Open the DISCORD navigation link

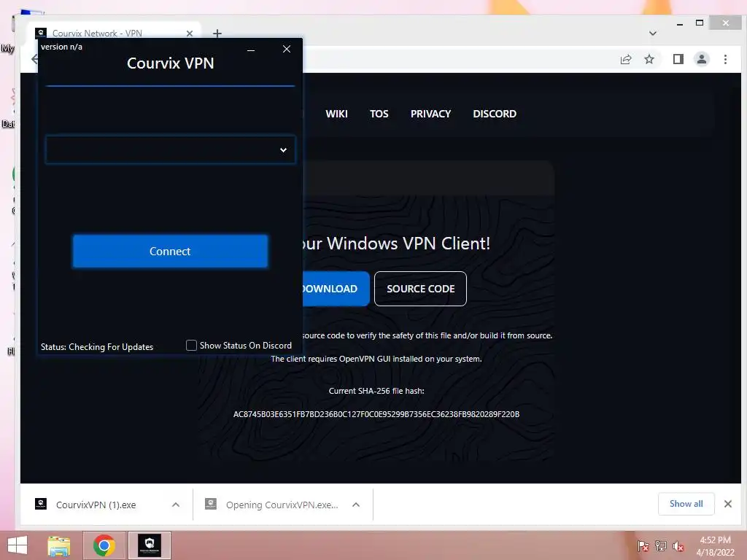(495, 114)
